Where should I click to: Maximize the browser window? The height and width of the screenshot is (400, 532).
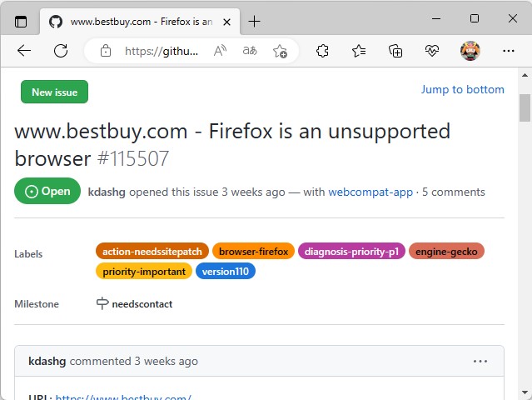tap(475, 18)
